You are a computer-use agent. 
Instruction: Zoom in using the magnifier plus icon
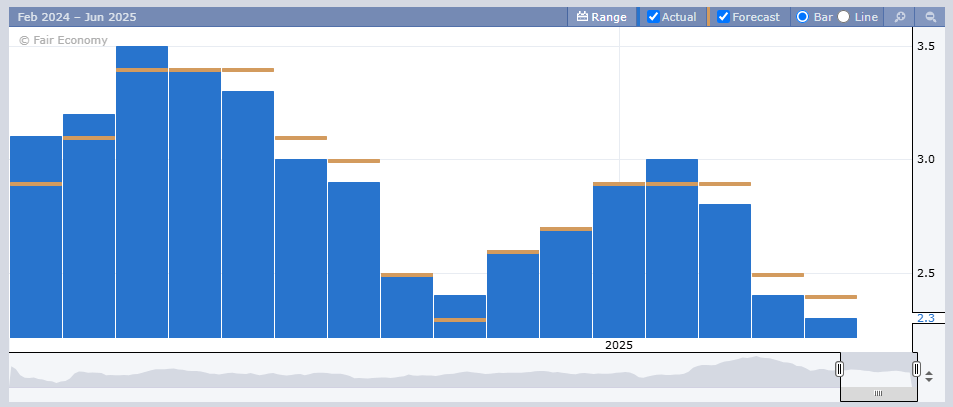click(900, 17)
